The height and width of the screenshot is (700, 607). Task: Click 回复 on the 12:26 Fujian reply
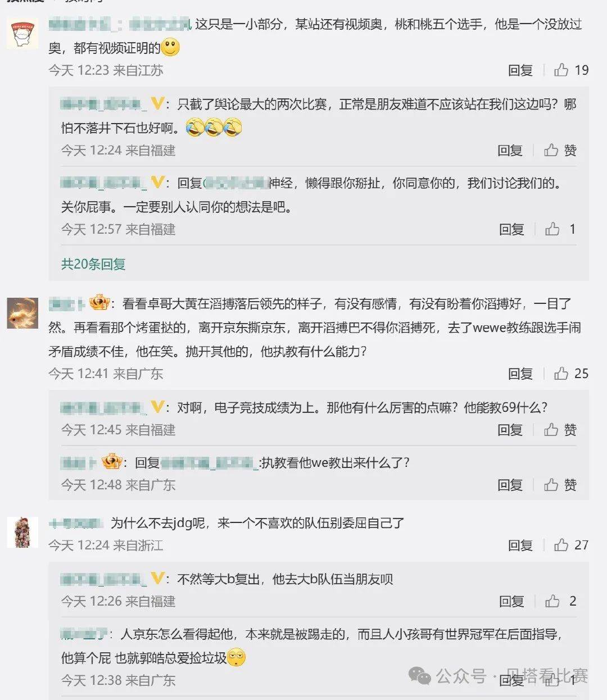[511, 601]
